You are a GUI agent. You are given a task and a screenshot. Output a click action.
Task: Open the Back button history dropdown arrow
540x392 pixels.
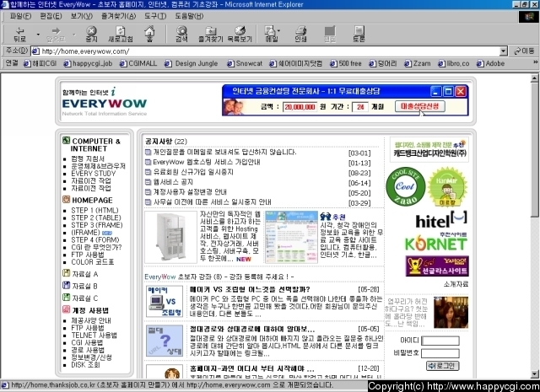tap(38, 35)
